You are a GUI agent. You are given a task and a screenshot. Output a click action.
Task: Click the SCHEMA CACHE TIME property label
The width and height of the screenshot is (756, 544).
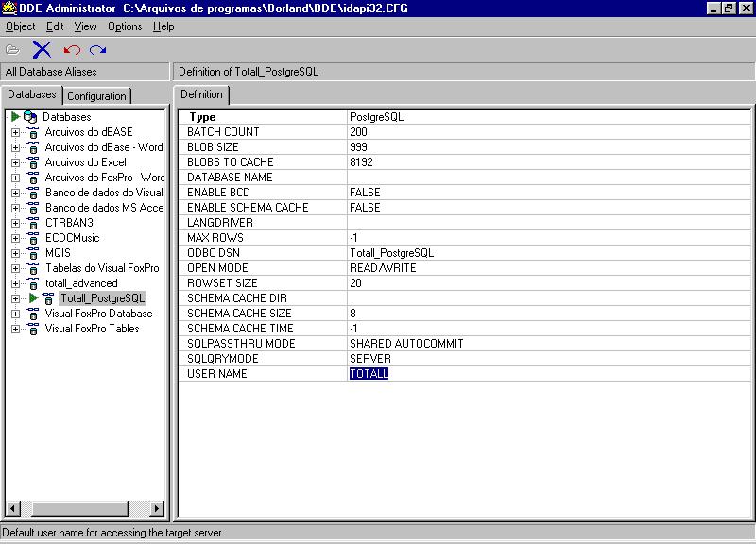240,328
